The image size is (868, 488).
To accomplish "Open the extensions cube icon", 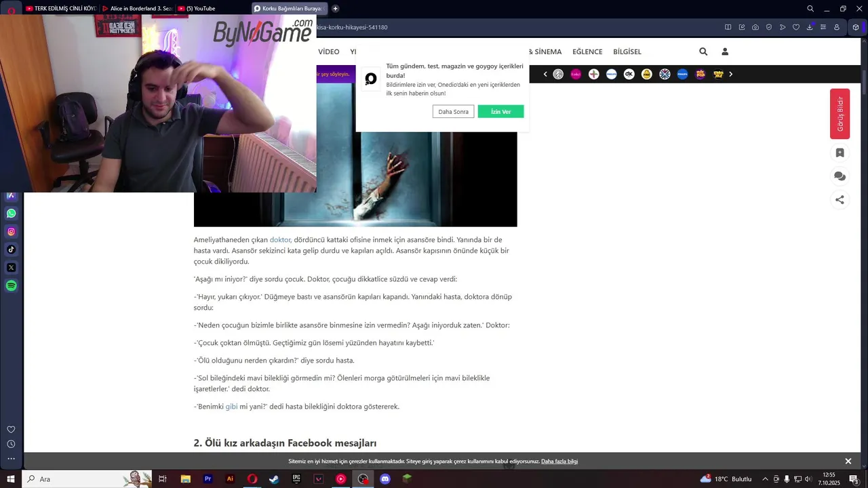I will tap(856, 27).
